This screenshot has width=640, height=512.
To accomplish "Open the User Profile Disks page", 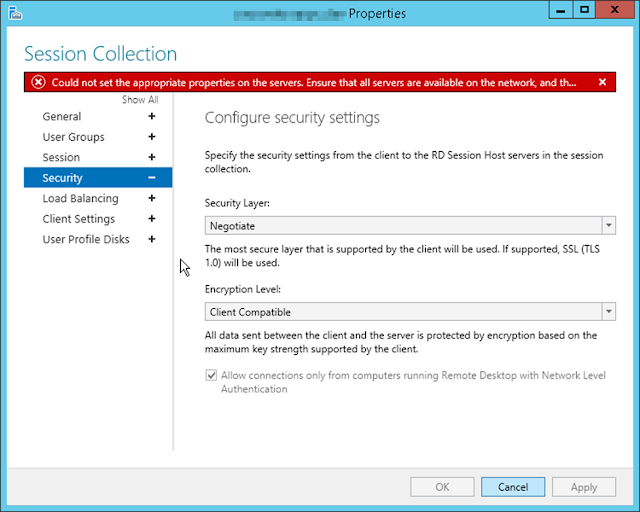I will (86, 239).
